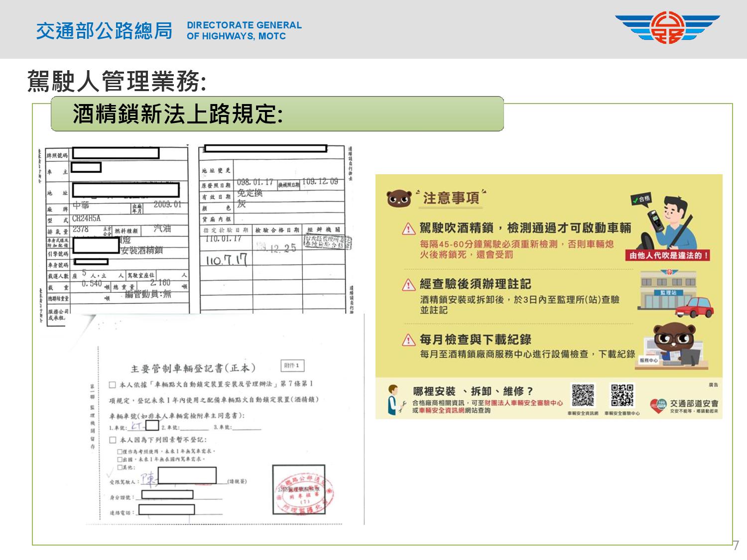Click the 注意事項 heading

(x=451, y=198)
